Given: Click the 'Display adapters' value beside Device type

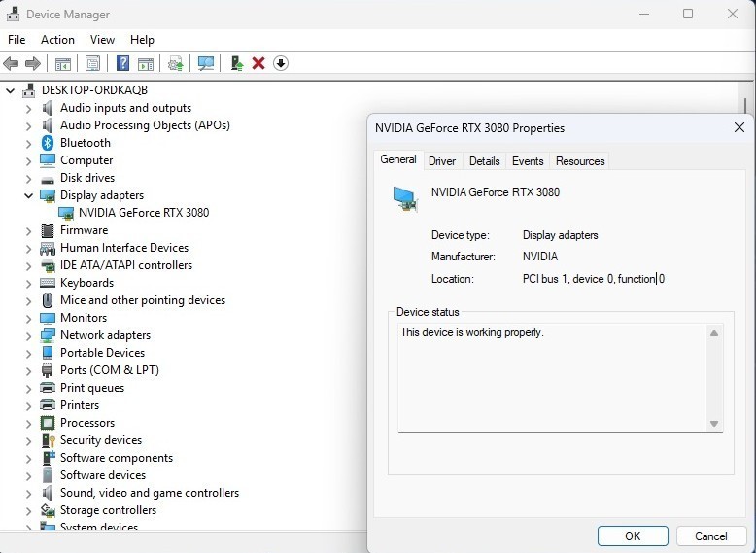Looking at the screenshot, I should tap(561, 235).
